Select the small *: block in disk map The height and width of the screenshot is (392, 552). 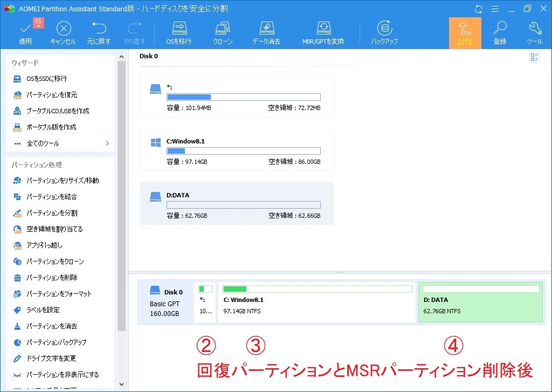click(205, 302)
